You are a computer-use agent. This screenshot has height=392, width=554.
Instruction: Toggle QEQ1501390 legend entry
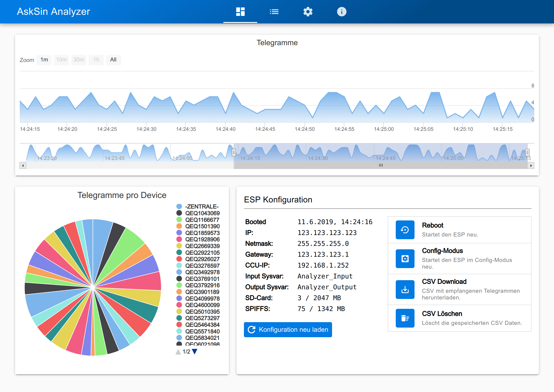198,226
